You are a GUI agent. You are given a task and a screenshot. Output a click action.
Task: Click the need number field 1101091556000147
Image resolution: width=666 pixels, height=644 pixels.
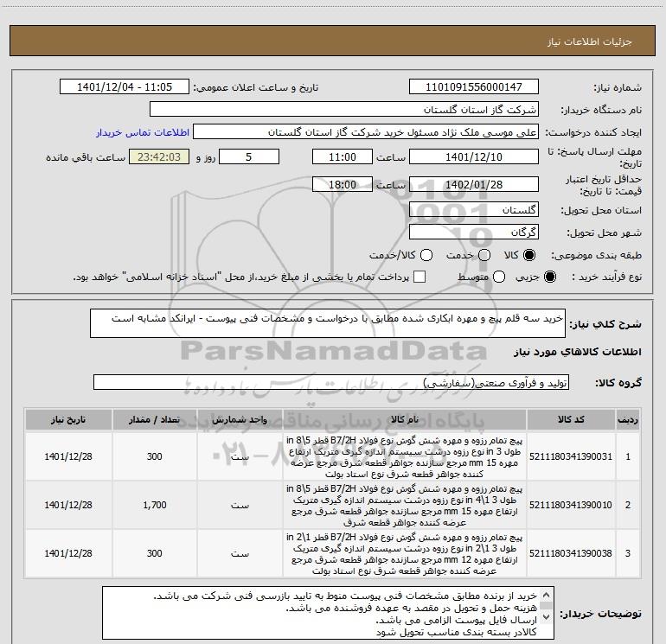click(474, 87)
